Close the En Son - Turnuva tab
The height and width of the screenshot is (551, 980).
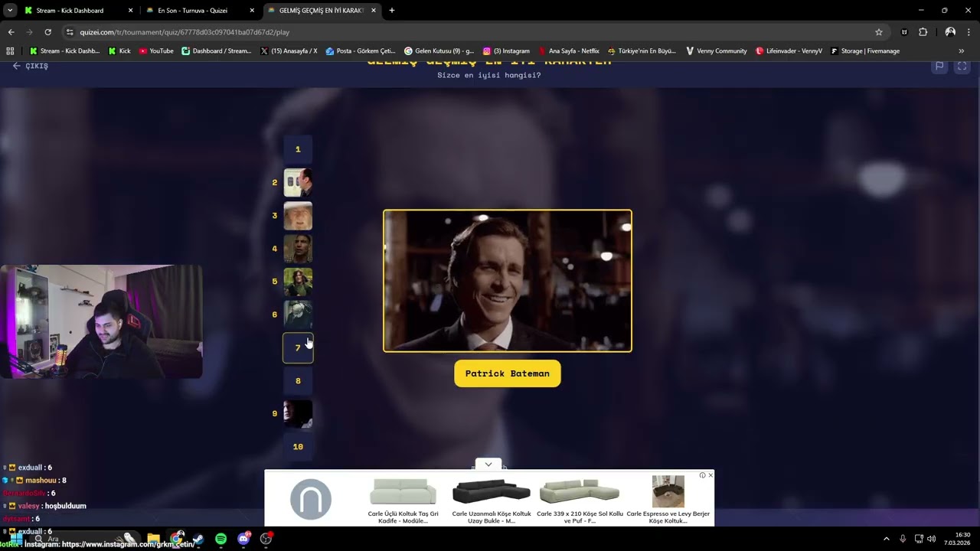[x=252, y=11]
